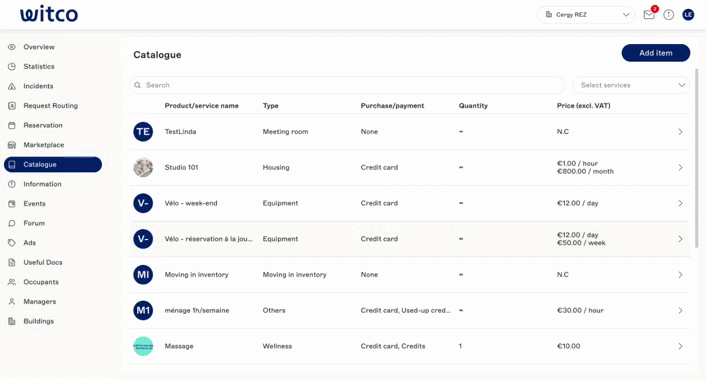The image size is (706, 380).
Task: Open Marketplace menu item
Action: [44, 145]
